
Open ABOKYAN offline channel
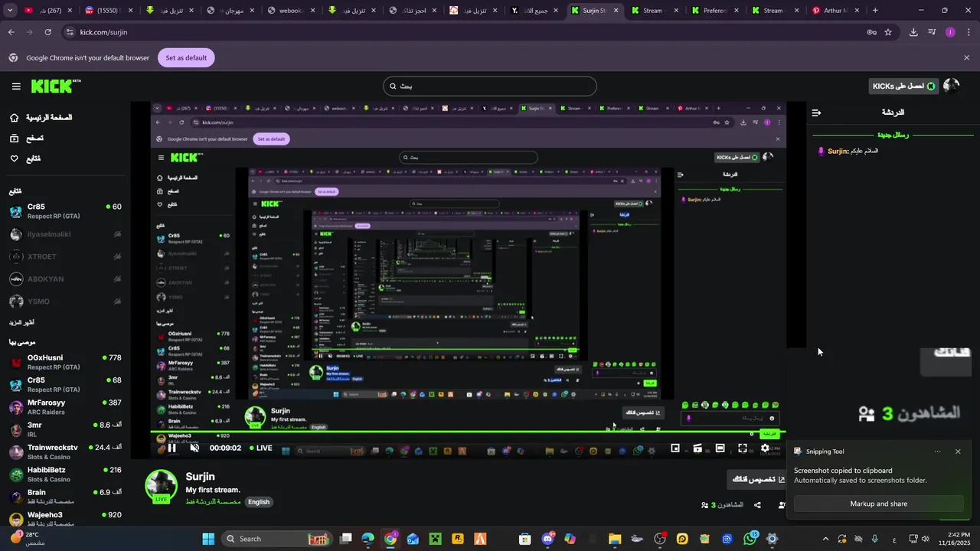coord(65,279)
